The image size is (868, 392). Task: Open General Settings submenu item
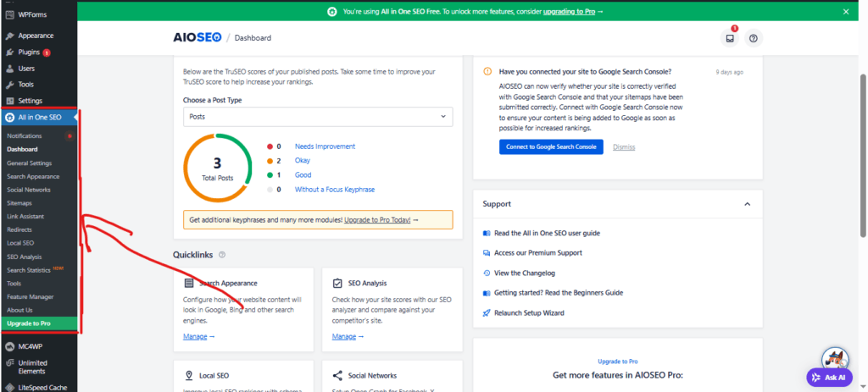30,163
